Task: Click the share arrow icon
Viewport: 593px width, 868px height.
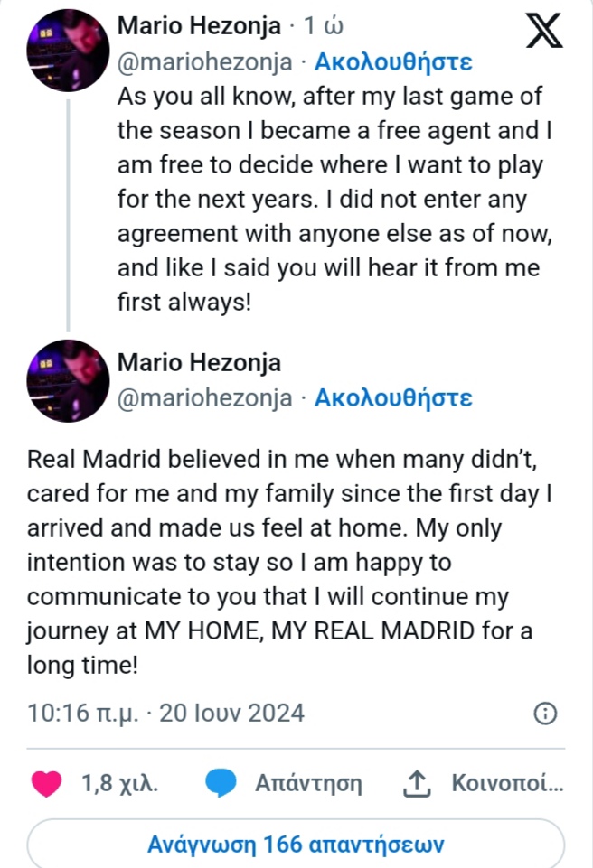Action: point(415,783)
